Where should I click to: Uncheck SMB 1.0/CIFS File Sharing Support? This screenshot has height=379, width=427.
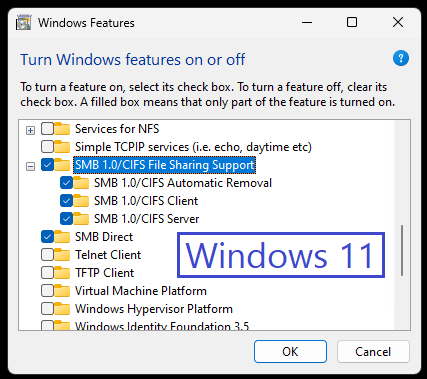(47, 165)
